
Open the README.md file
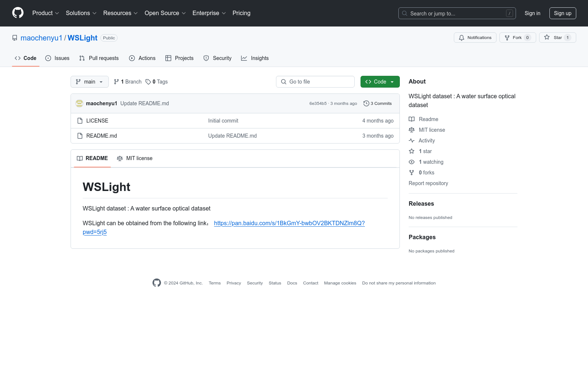(x=101, y=136)
